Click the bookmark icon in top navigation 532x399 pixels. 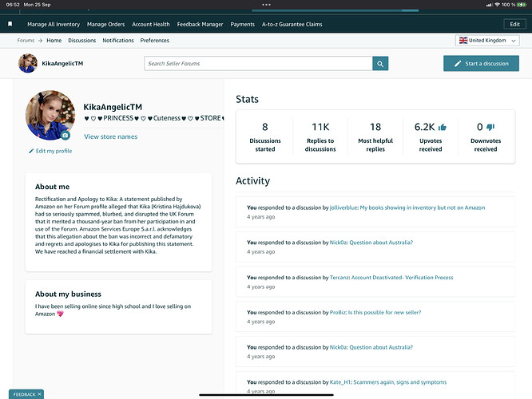10,24
